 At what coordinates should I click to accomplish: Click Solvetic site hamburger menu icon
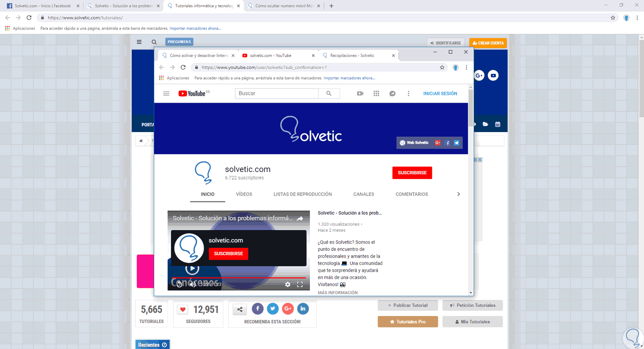coord(139,42)
